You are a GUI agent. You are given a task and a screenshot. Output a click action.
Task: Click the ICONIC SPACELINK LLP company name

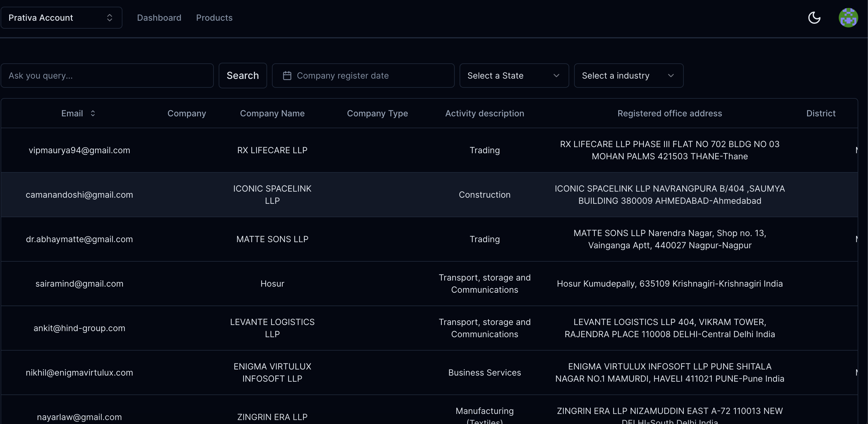click(272, 194)
